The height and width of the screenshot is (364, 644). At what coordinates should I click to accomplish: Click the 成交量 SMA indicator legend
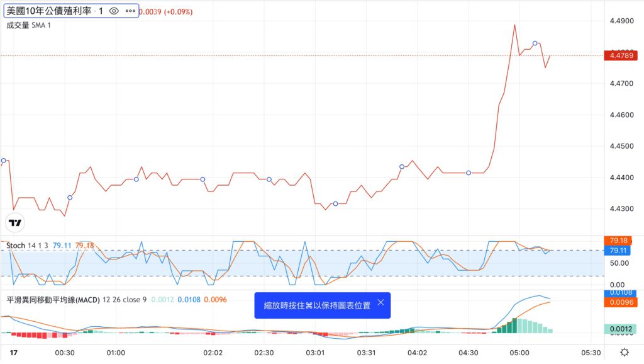point(28,25)
